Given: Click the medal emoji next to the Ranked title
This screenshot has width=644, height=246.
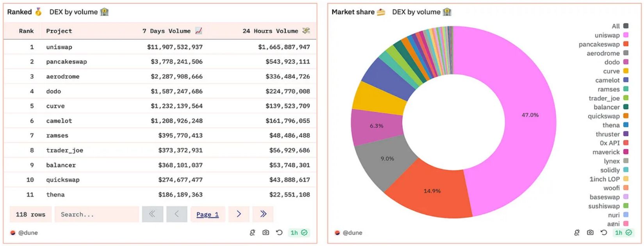Looking at the screenshot, I should click(38, 12).
